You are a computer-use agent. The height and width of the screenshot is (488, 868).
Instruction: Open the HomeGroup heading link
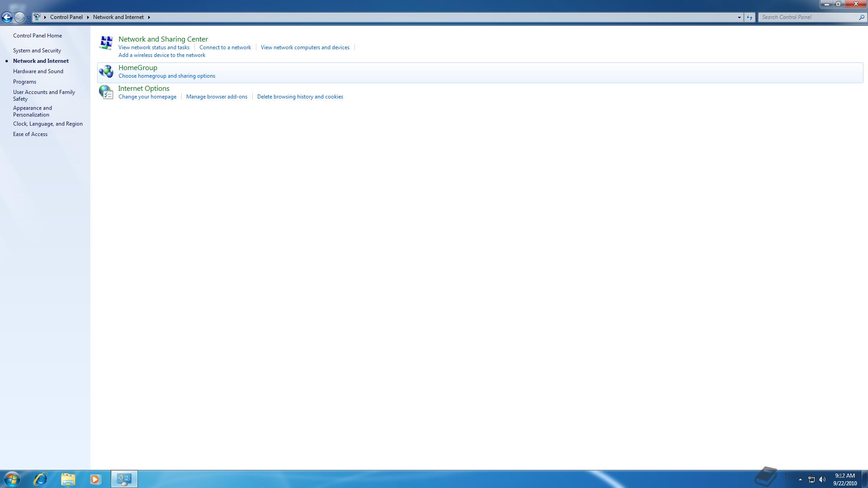[x=138, y=68]
